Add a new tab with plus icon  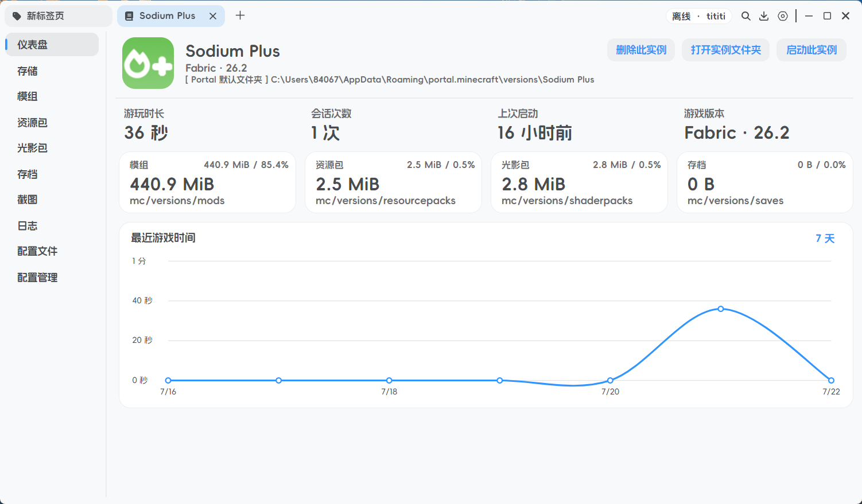pos(240,15)
